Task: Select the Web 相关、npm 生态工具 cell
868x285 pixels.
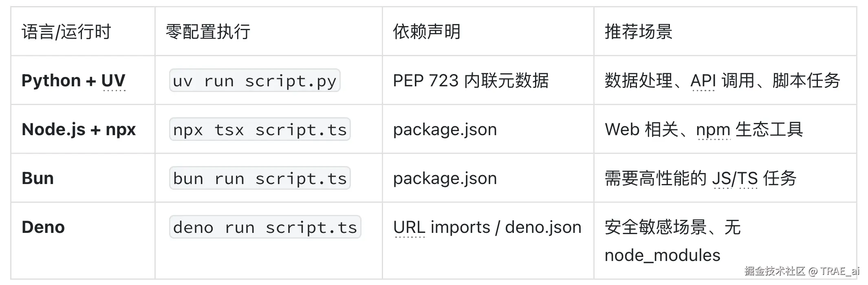Action: [704, 129]
